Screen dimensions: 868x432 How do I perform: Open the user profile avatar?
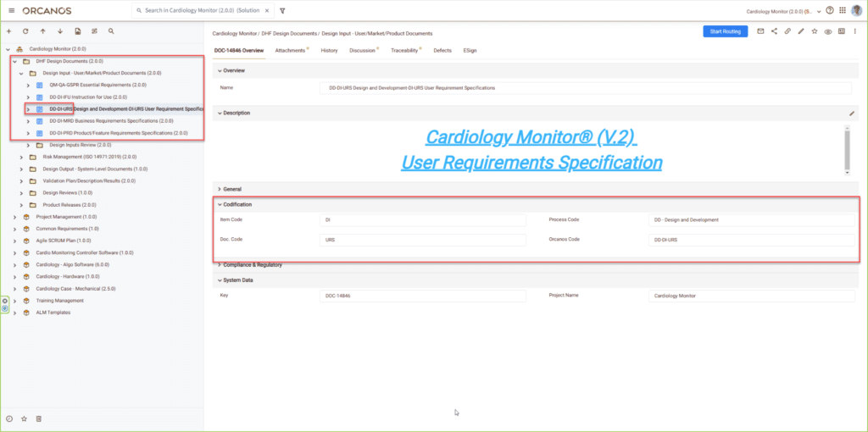[857, 10]
